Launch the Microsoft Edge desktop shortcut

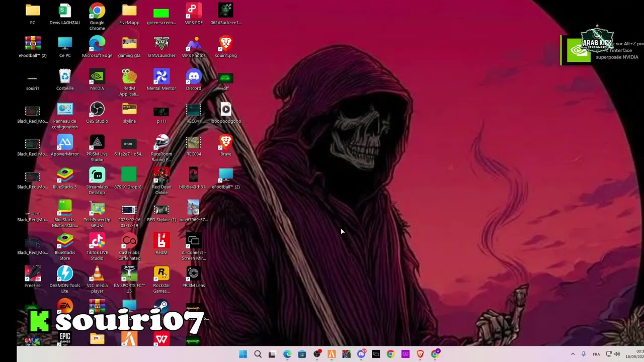(97, 47)
